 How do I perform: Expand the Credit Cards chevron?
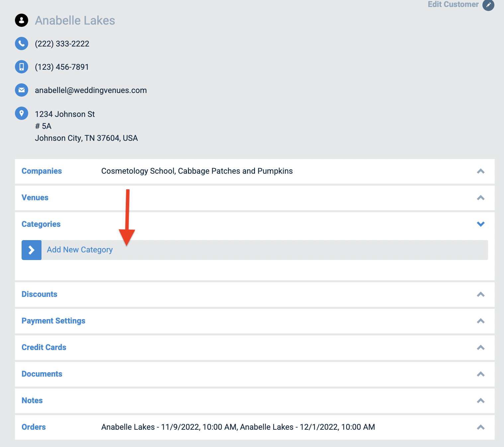pos(481,348)
